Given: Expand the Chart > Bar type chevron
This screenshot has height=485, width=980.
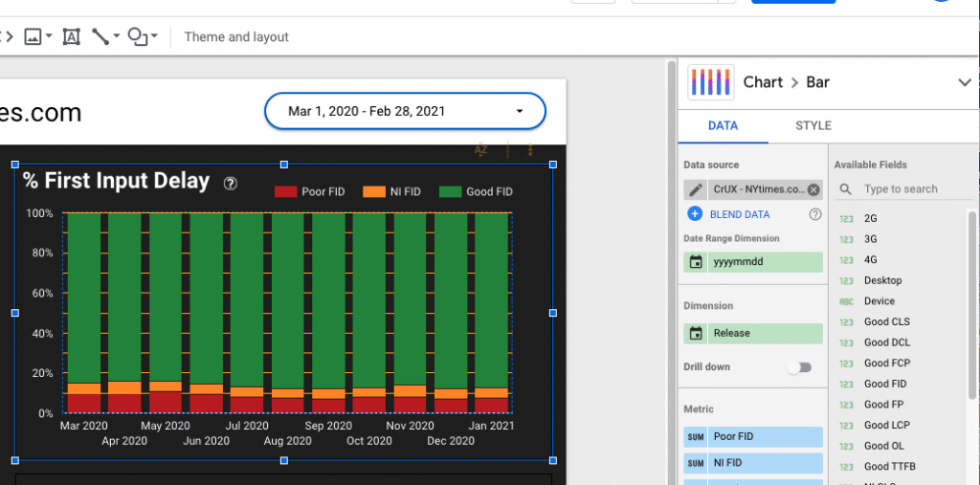Looking at the screenshot, I should (965, 82).
